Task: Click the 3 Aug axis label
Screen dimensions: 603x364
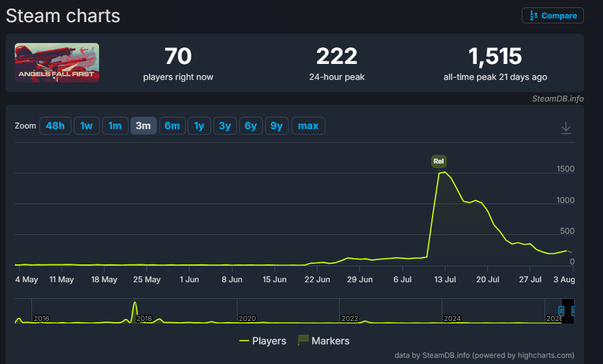Action: (x=564, y=279)
